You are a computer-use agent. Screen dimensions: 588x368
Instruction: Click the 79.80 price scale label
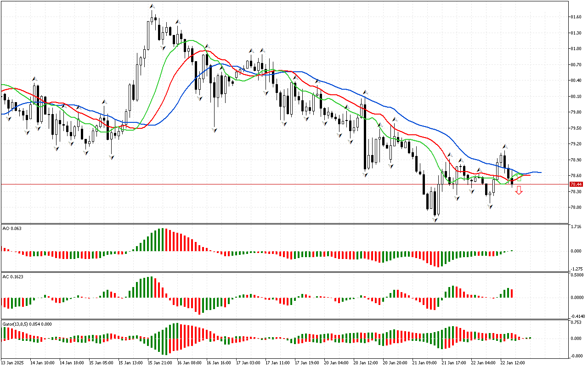pyautogui.click(x=577, y=112)
